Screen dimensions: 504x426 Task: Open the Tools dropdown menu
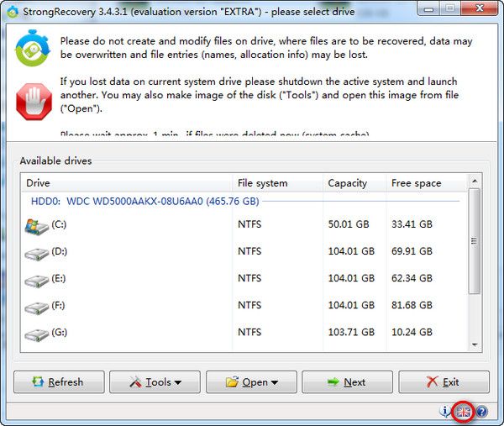tap(155, 382)
